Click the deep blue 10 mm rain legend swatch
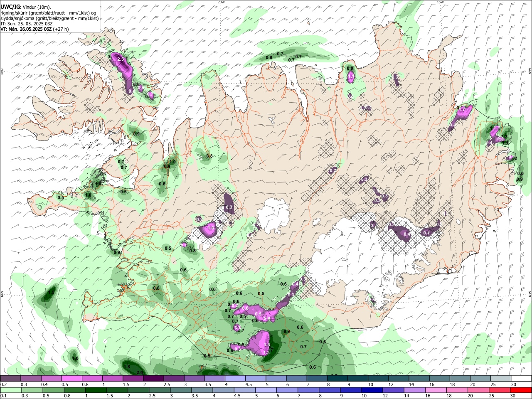The image size is (532, 399). [x=372, y=390]
